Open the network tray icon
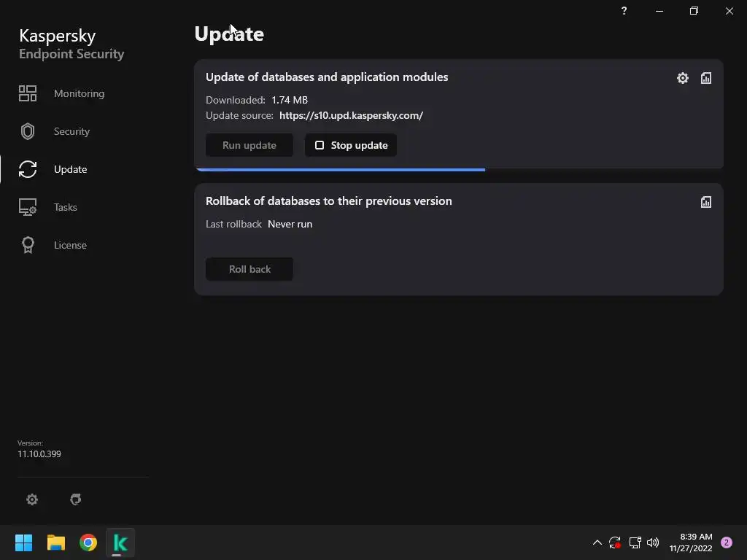The width and height of the screenshot is (747, 560). (x=635, y=542)
